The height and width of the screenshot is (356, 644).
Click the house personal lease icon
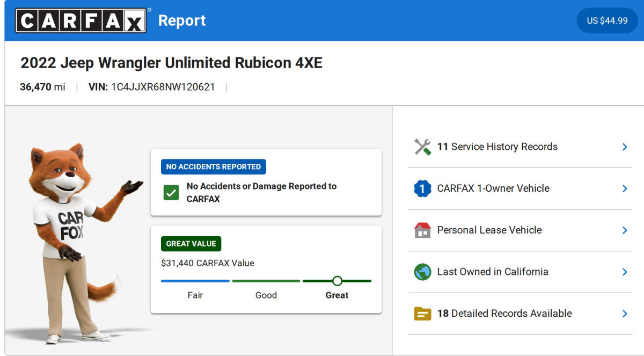[x=423, y=230]
